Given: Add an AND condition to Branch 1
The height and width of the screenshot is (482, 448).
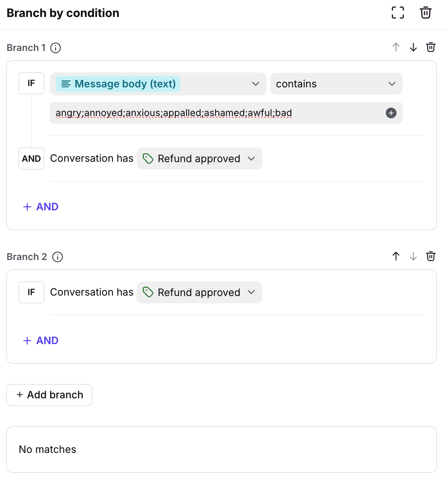Looking at the screenshot, I should click(x=41, y=207).
